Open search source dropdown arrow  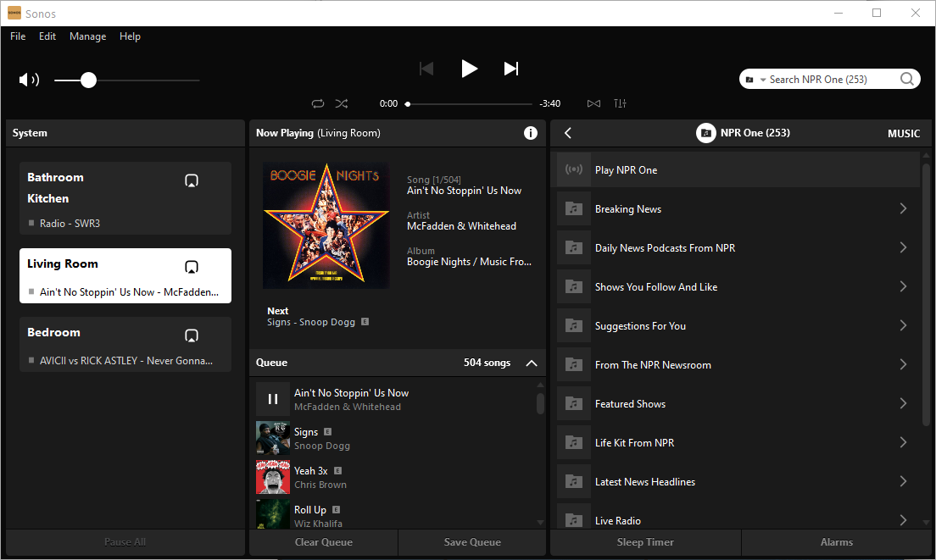click(x=763, y=80)
